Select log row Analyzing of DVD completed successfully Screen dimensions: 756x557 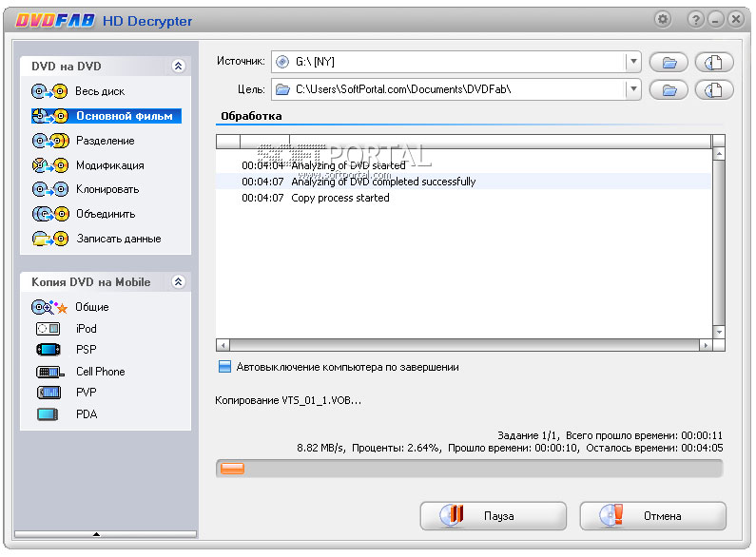(x=463, y=182)
